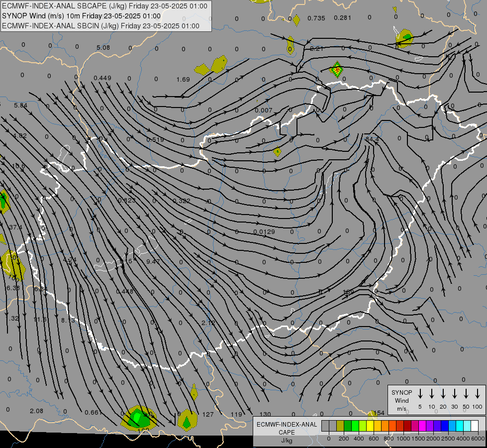
Task: Select the pale cyan CAPE legend swatch
Action: click(467, 426)
